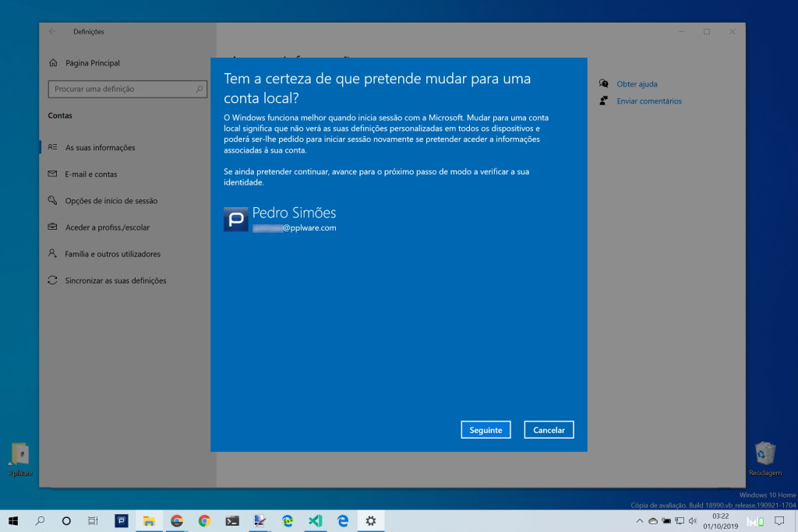Open Task View from taskbar
Screen dimensions: 798x532
click(93, 521)
